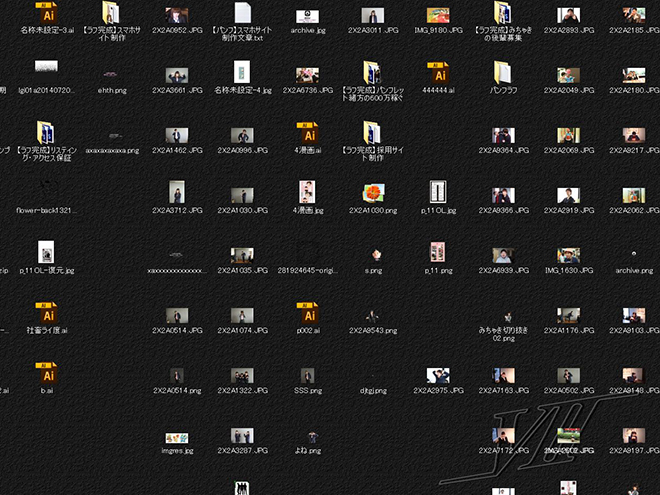
Task: Click the 4漫画.jpg image thumbnail
Action: click(308, 193)
